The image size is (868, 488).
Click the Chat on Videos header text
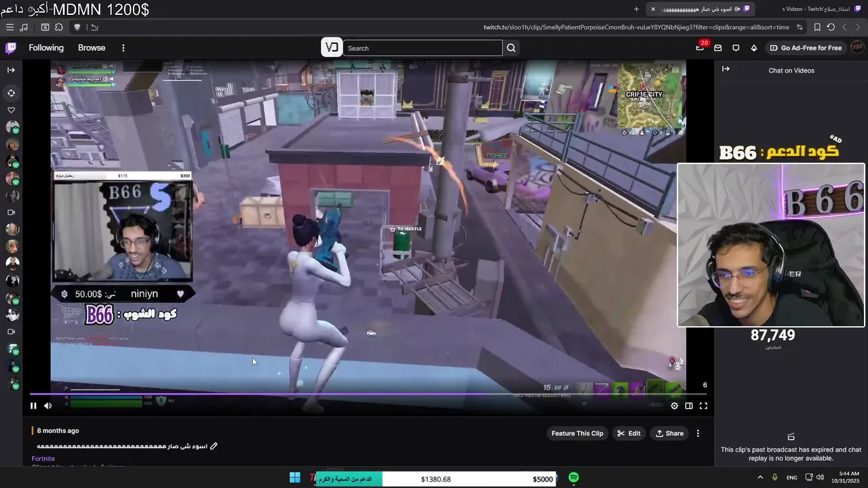click(x=791, y=70)
